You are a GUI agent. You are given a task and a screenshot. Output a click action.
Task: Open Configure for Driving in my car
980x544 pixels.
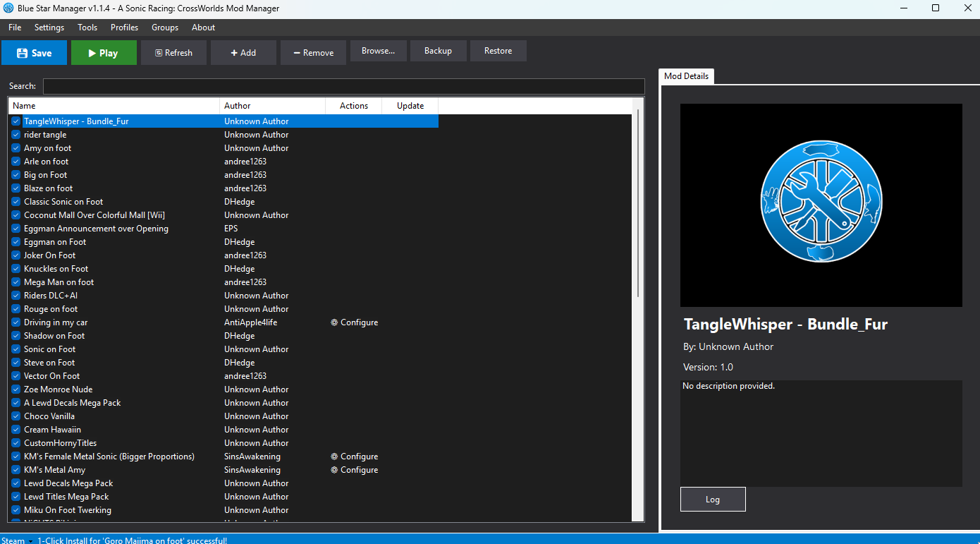click(355, 322)
